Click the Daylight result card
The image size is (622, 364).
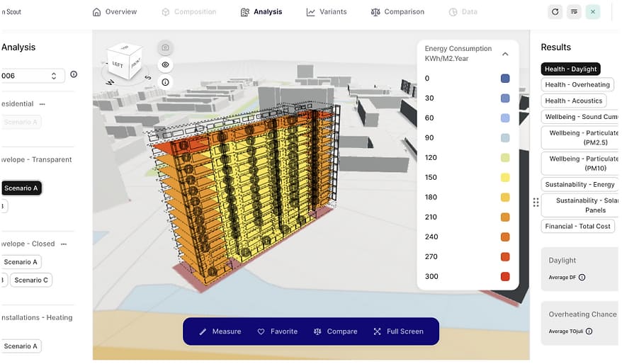[579, 269]
